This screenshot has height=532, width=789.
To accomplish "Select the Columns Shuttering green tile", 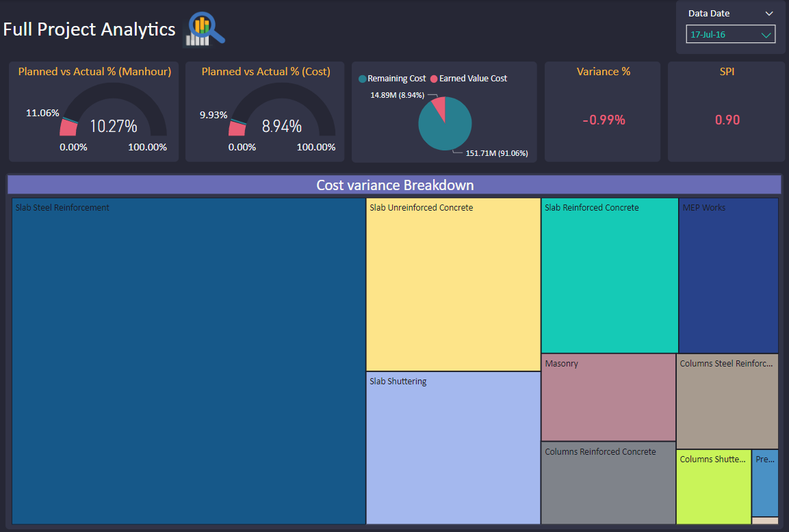I will point(713,487).
